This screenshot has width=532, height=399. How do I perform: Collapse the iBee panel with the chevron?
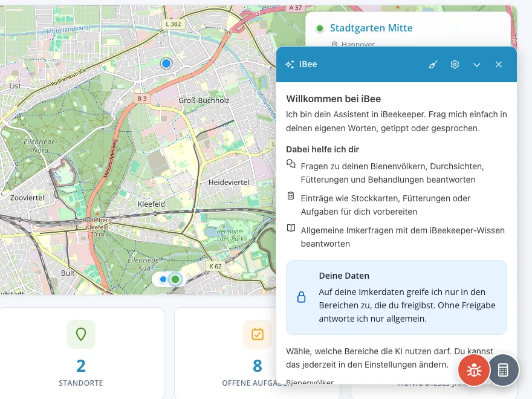click(477, 65)
